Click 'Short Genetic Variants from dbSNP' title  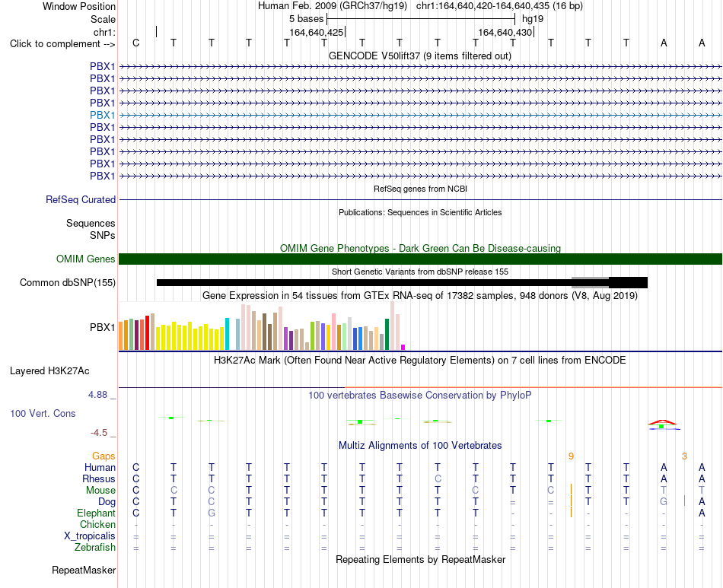coord(420,272)
